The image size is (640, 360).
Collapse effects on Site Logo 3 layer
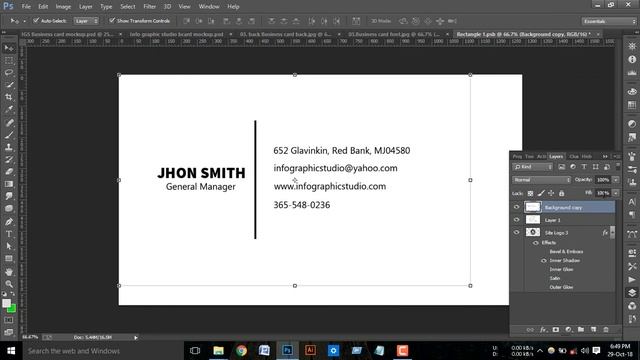612,232
